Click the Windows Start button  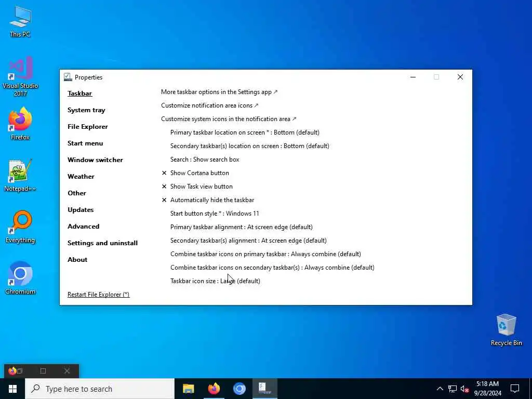pyautogui.click(x=12, y=389)
